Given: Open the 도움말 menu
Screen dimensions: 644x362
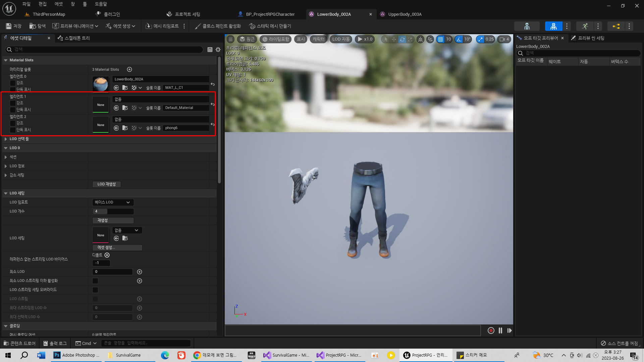Looking at the screenshot, I should click(101, 4).
